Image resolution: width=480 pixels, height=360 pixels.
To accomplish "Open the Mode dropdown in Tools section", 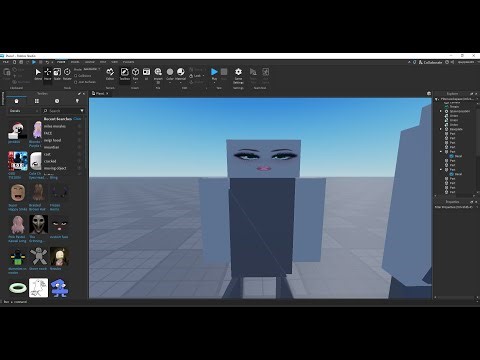I will click(x=91, y=69).
